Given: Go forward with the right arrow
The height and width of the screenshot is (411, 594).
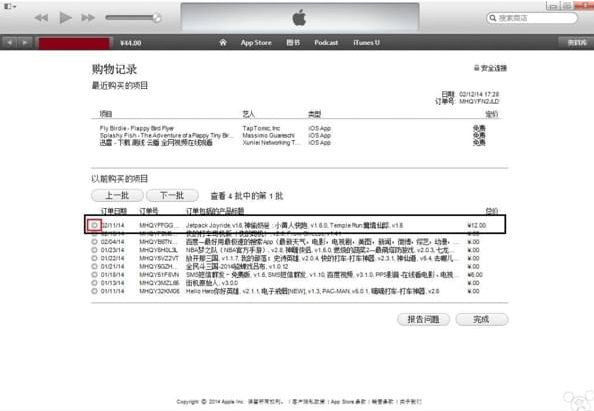Looking at the screenshot, I should point(25,42).
